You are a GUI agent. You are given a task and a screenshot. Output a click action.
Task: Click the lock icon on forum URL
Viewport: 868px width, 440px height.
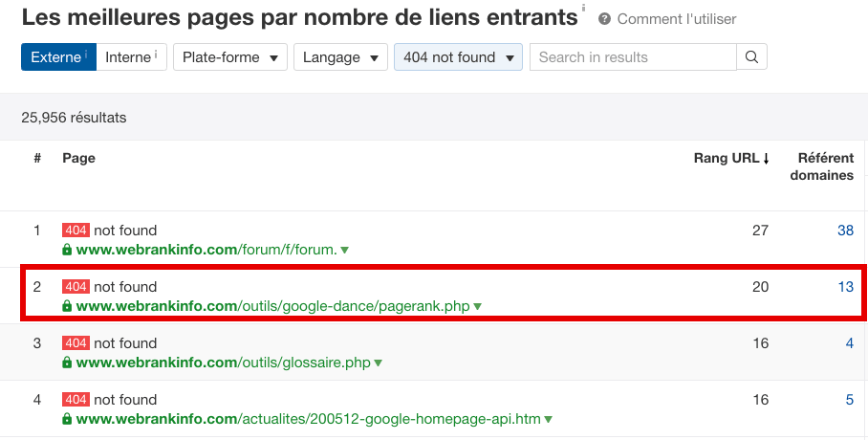(x=67, y=250)
